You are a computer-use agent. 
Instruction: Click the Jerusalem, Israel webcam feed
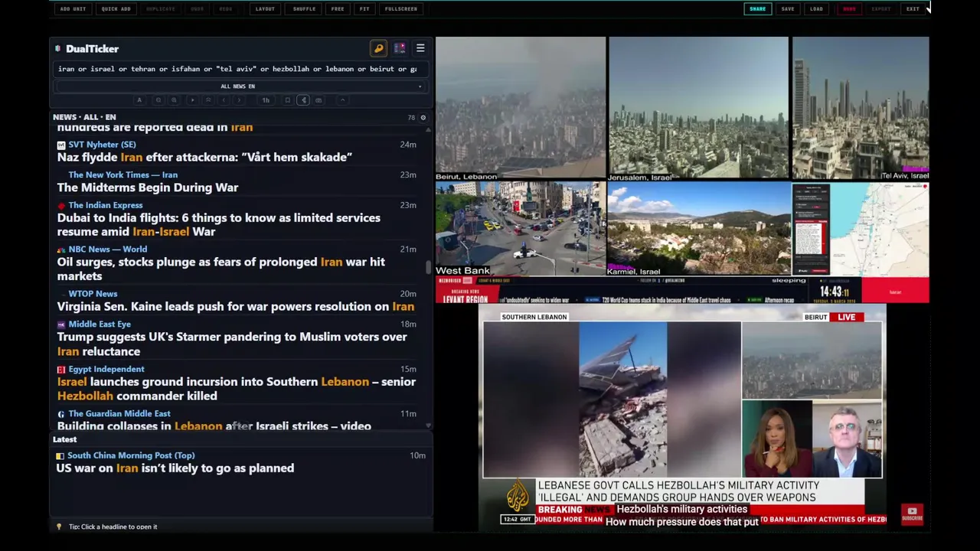click(x=698, y=108)
